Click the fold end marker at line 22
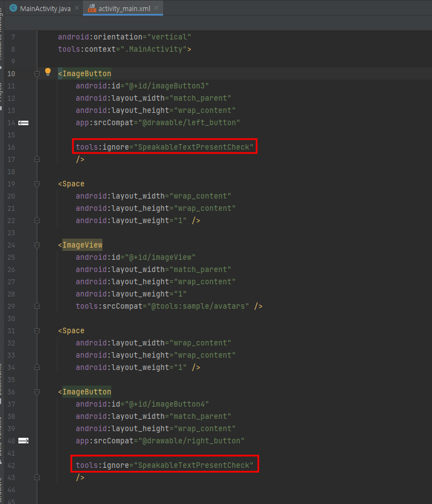432x504 pixels. (37, 220)
